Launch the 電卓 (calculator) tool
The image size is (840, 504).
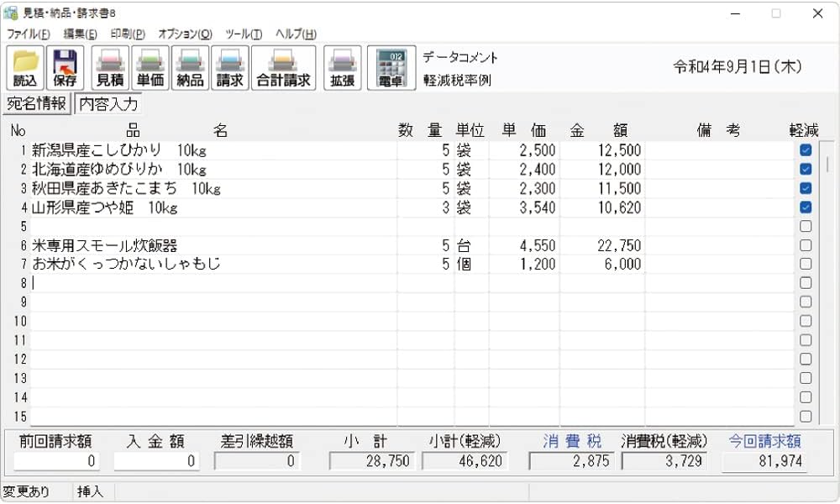tap(391, 66)
